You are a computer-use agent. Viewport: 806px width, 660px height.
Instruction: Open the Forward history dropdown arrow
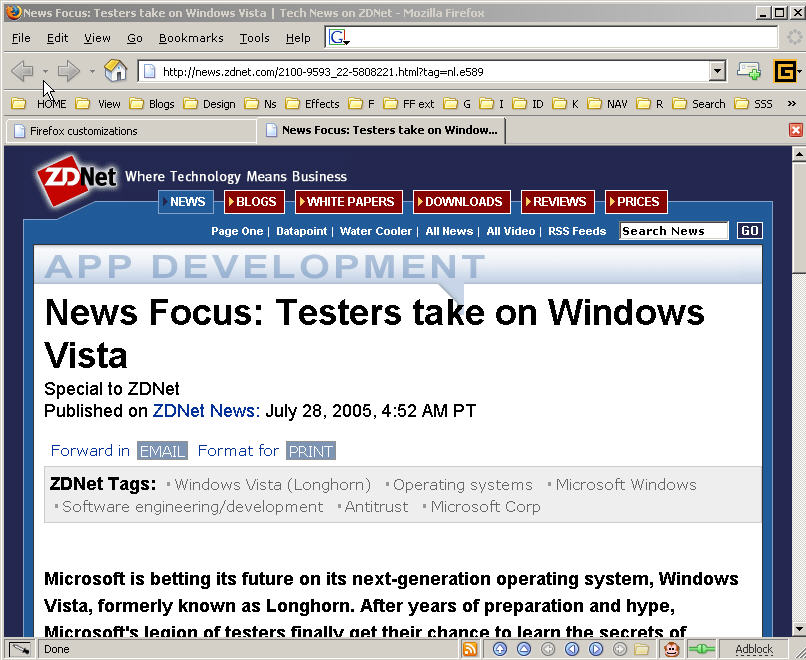coord(92,71)
